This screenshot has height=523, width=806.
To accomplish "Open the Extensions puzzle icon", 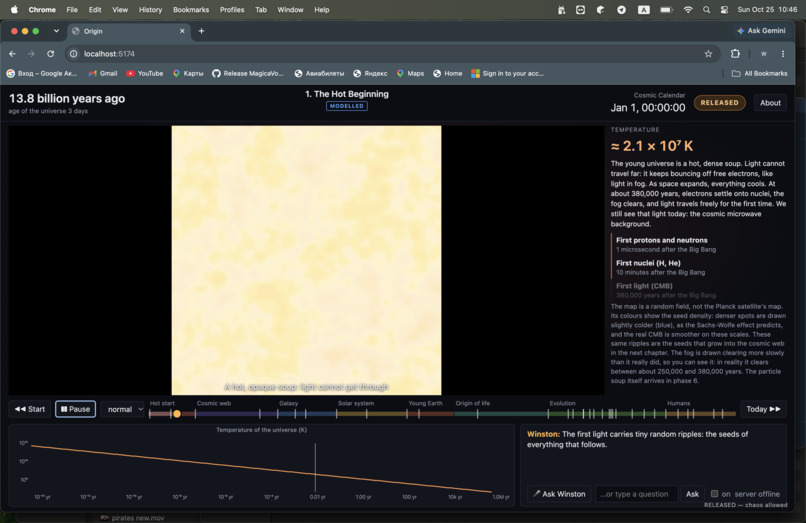I will click(x=735, y=53).
